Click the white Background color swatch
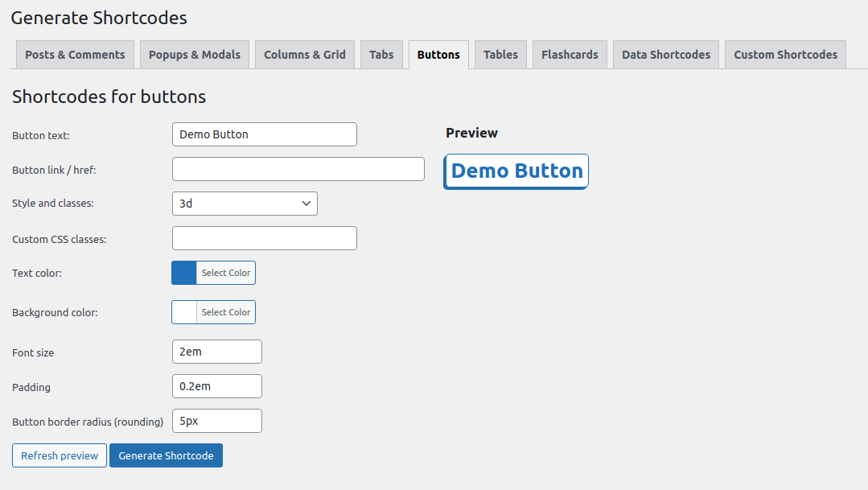 pyautogui.click(x=184, y=312)
